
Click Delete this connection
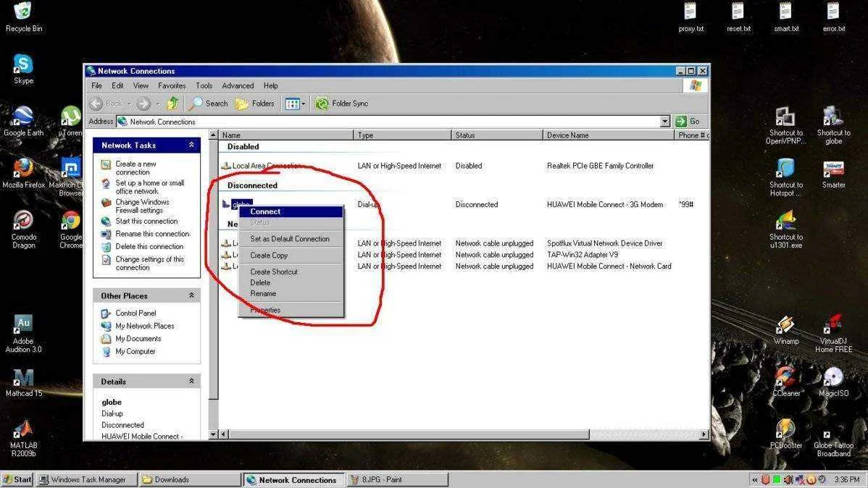[x=149, y=247]
